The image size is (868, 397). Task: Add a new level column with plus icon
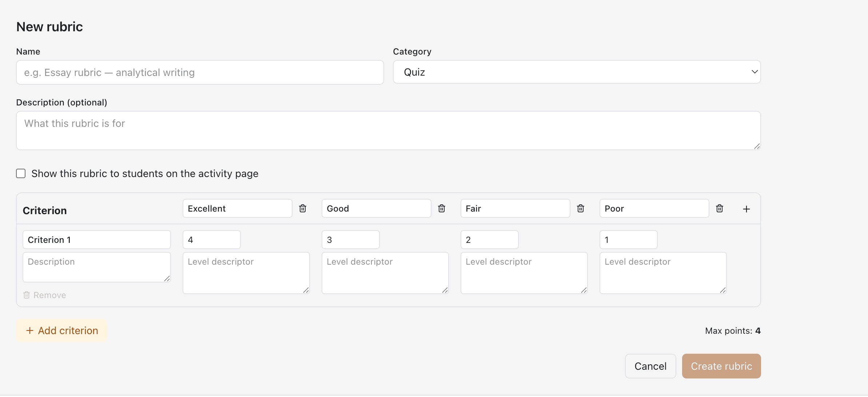pos(746,209)
